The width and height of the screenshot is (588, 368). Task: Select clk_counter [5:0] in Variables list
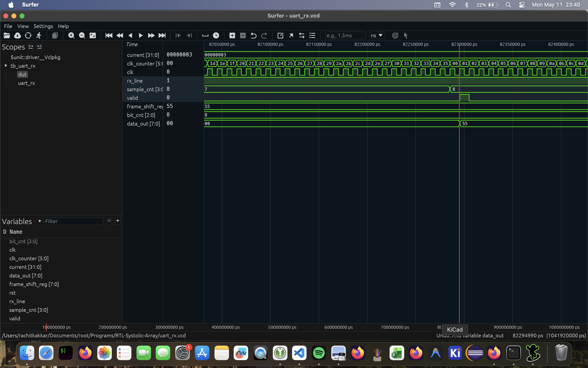29,258
